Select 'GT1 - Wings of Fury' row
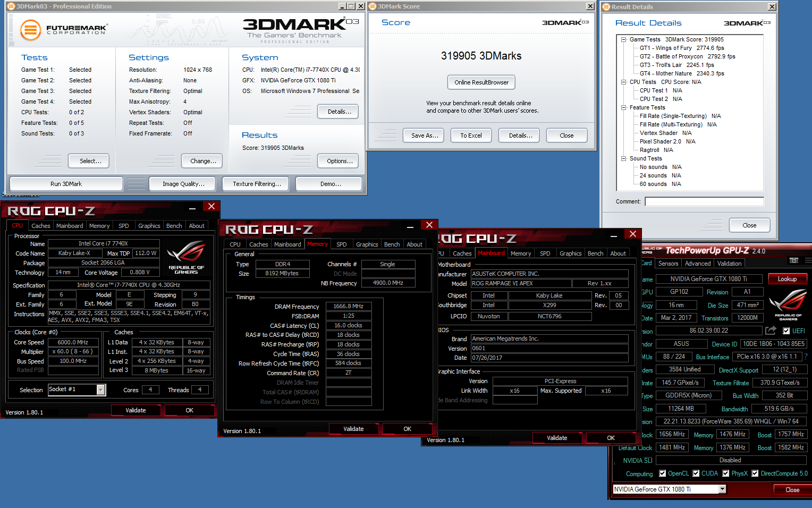 (682, 48)
